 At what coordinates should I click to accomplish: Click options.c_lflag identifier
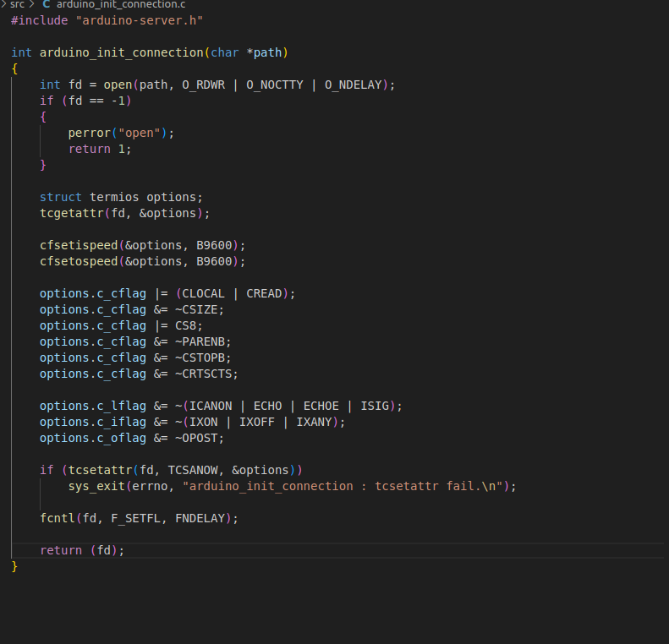pos(93,407)
